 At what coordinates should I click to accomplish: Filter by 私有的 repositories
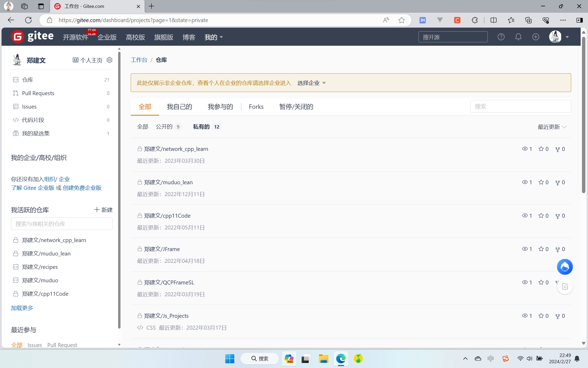(x=207, y=127)
